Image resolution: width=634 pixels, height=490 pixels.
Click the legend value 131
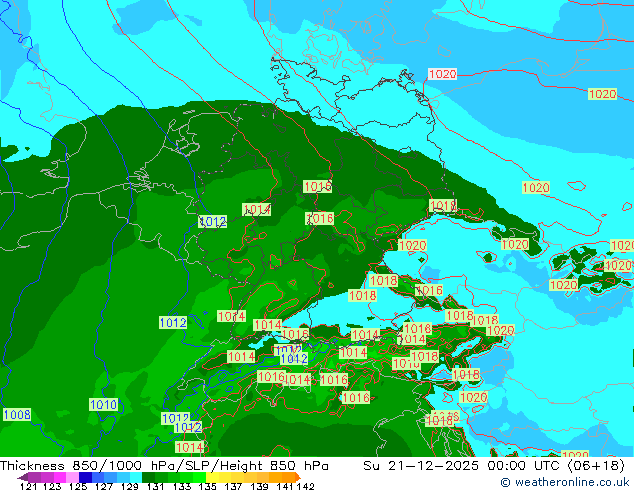[155, 486]
